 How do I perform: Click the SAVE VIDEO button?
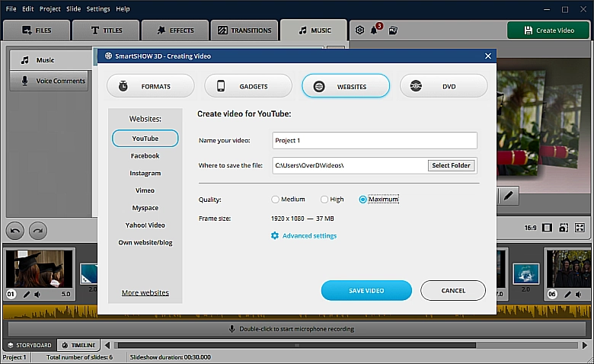(366, 291)
